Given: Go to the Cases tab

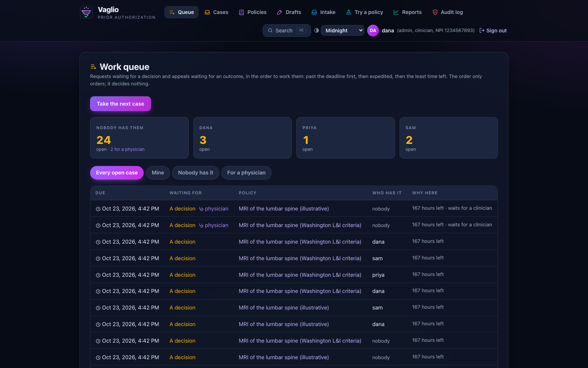Looking at the screenshot, I should tap(216, 12).
